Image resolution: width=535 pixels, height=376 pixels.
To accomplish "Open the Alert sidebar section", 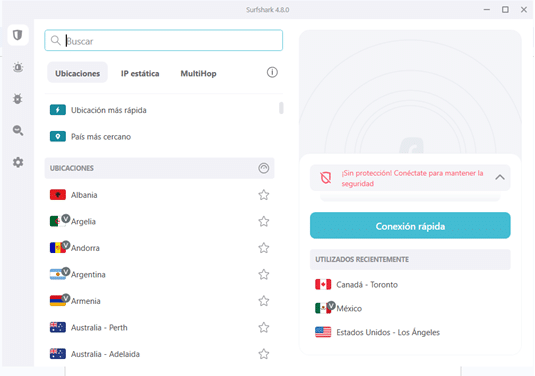I will click(18, 67).
